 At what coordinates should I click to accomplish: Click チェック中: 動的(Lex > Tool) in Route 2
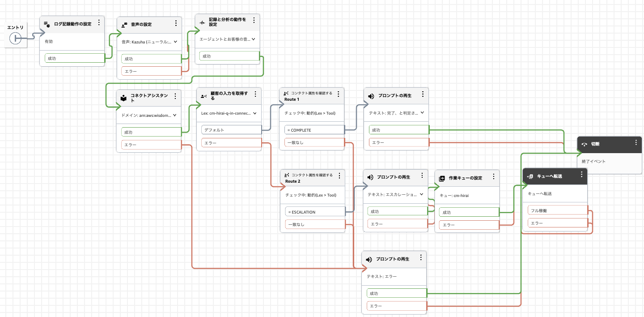310,195
